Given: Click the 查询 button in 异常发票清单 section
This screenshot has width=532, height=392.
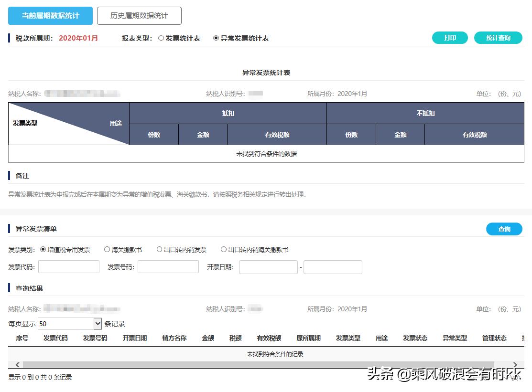Looking at the screenshot, I should pyautogui.click(x=504, y=229).
